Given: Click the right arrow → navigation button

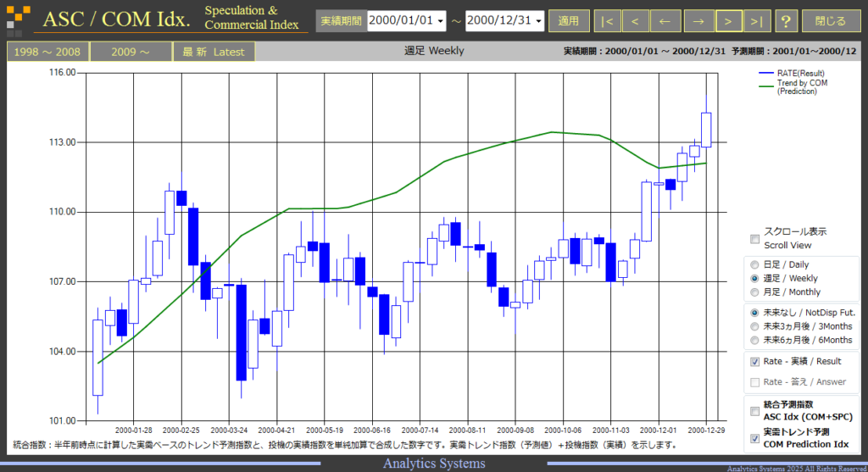Looking at the screenshot, I should click(698, 21).
